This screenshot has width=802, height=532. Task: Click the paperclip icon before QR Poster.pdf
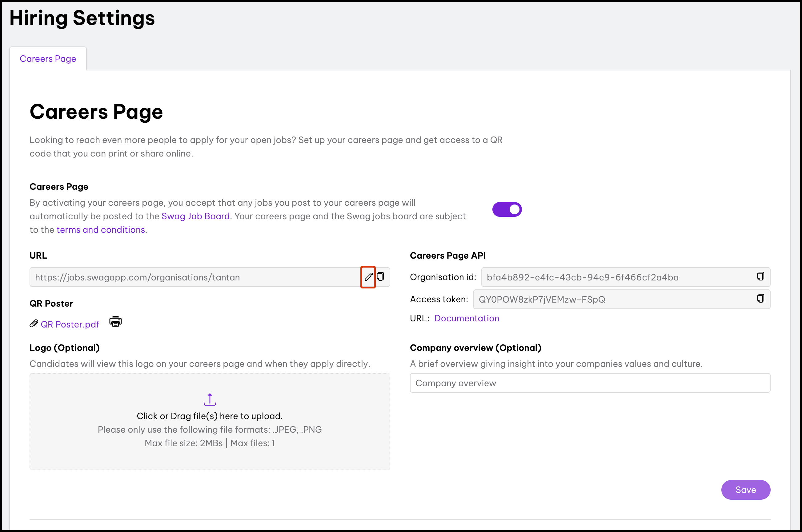(x=34, y=323)
